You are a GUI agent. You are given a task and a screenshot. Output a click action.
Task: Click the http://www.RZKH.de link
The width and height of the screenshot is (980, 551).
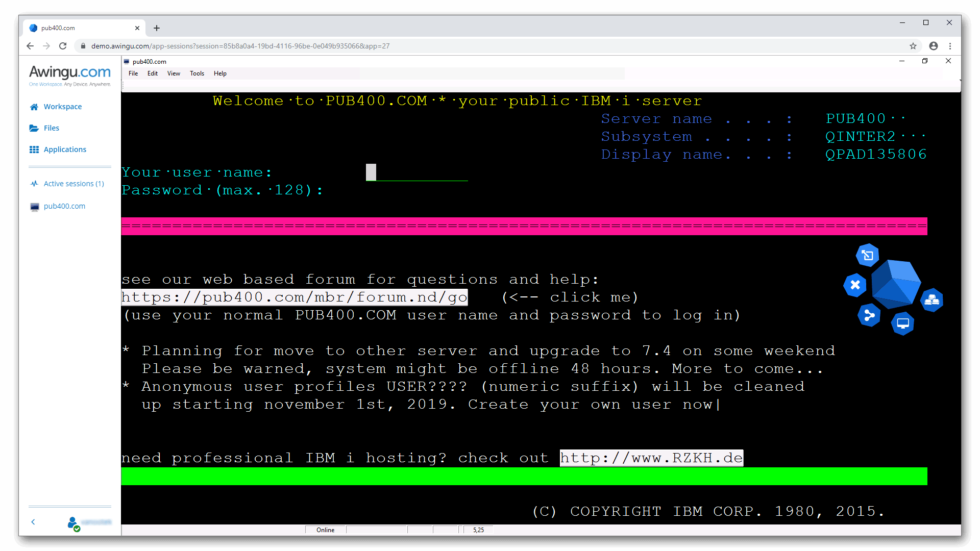tap(651, 458)
